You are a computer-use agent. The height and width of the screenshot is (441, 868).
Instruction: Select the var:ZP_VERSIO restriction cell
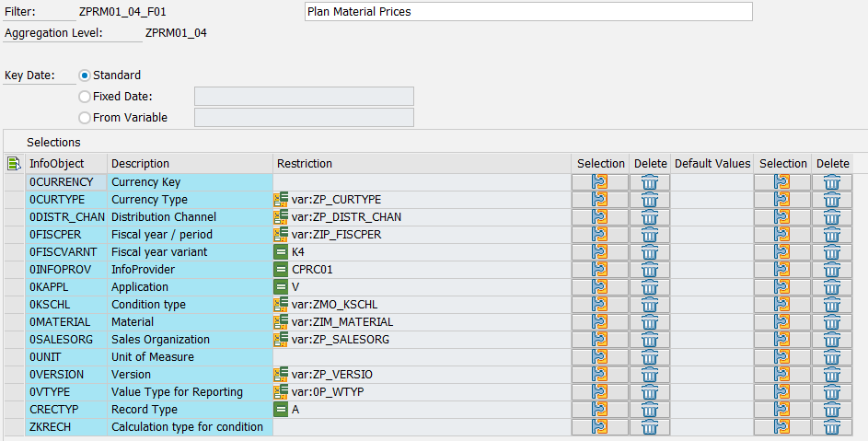(x=422, y=375)
